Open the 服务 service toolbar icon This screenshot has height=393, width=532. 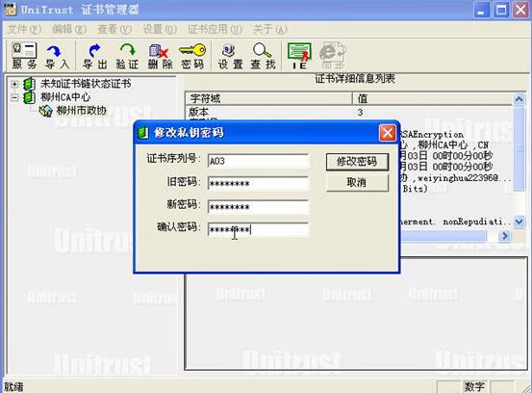click(x=24, y=55)
